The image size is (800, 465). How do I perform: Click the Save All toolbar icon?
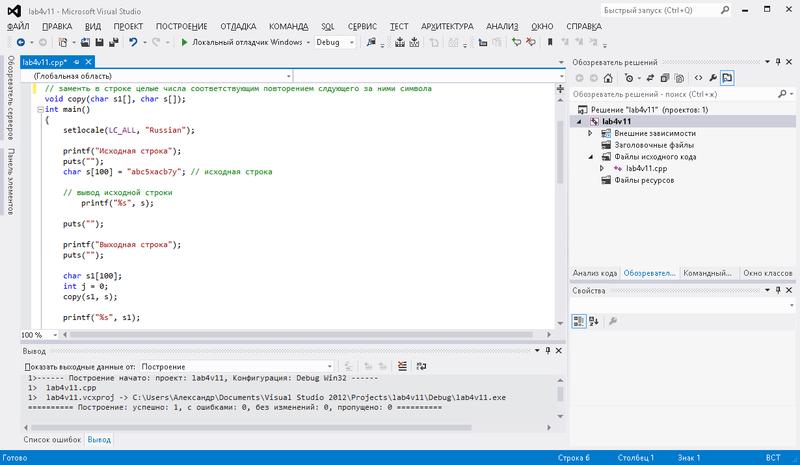113,42
